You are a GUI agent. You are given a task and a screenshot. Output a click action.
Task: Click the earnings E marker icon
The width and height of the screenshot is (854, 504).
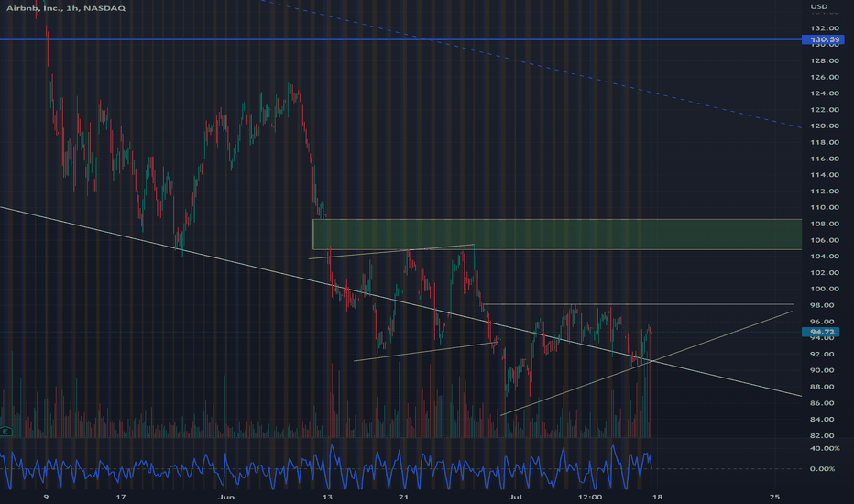(x=5, y=432)
